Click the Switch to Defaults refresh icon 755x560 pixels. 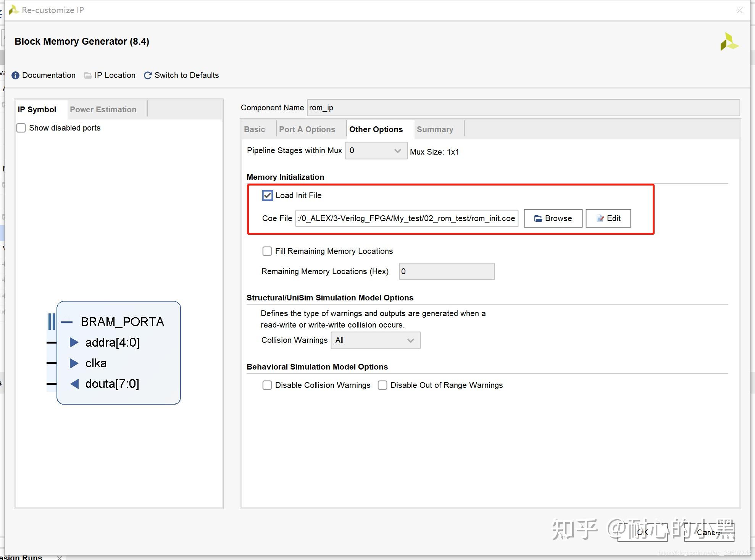[148, 75]
